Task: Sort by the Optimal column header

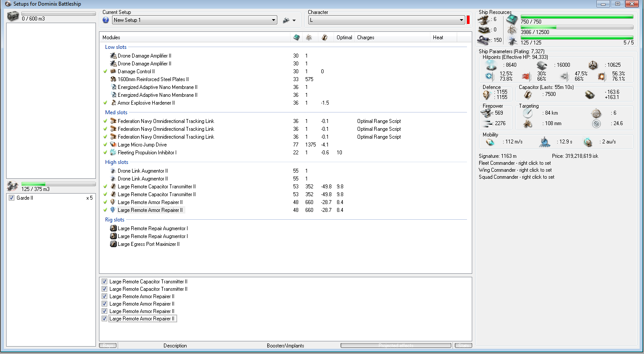Action: click(x=344, y=37)
